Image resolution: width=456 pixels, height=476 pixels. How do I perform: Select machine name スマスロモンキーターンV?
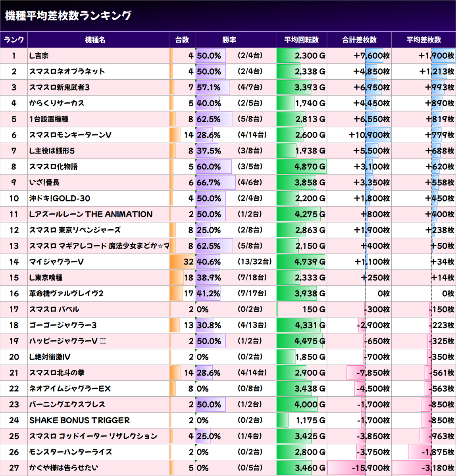click(70, 135)
